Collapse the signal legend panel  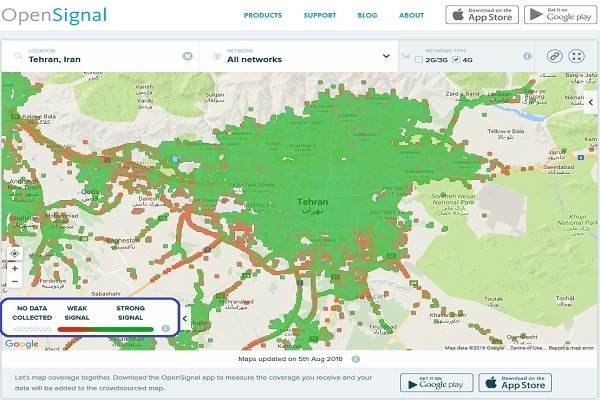coord(185,318)
